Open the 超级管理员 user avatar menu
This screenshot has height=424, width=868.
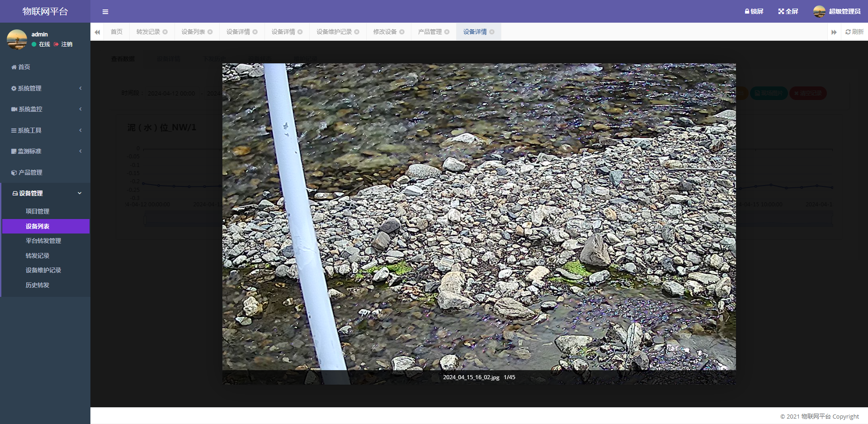coord(819,11)
